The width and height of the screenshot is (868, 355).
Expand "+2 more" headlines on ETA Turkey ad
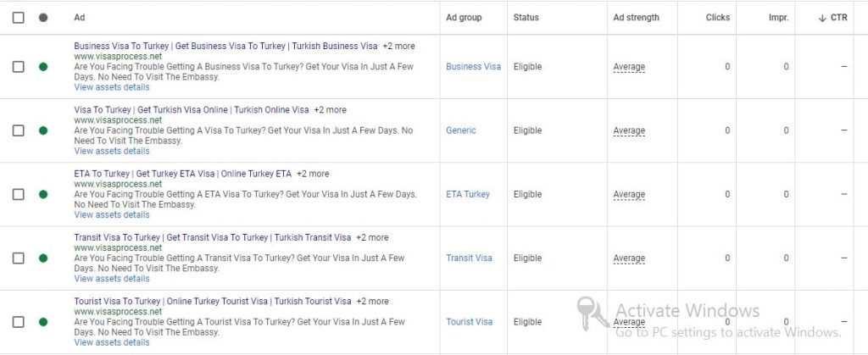(313, 174)
